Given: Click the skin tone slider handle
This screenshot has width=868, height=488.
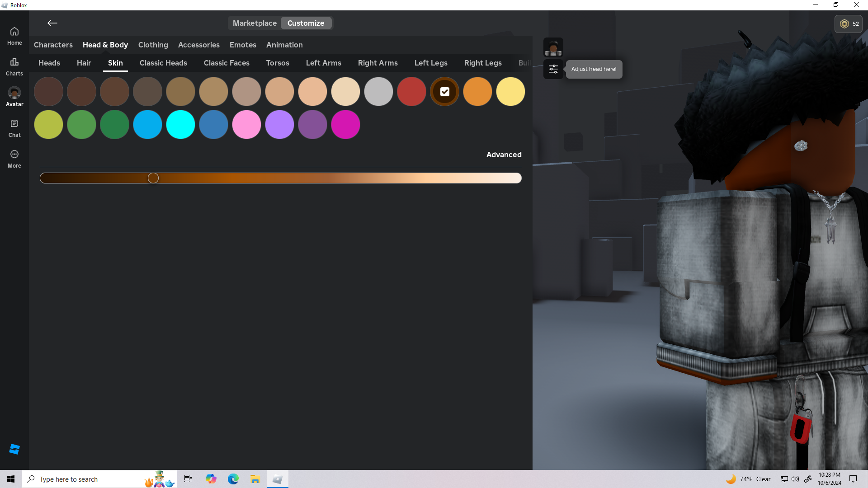Looking at the screenshot, I should click(153, 178).
